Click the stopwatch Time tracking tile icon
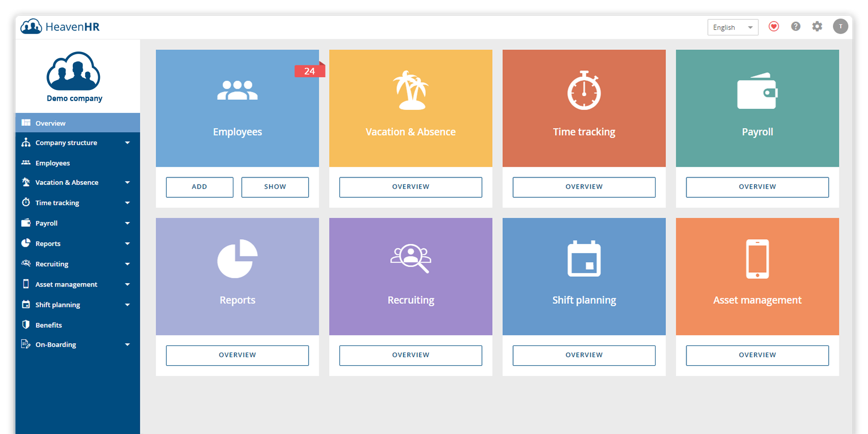The width and height of the screenshot is (868, 434). click(x=584, y=90)
